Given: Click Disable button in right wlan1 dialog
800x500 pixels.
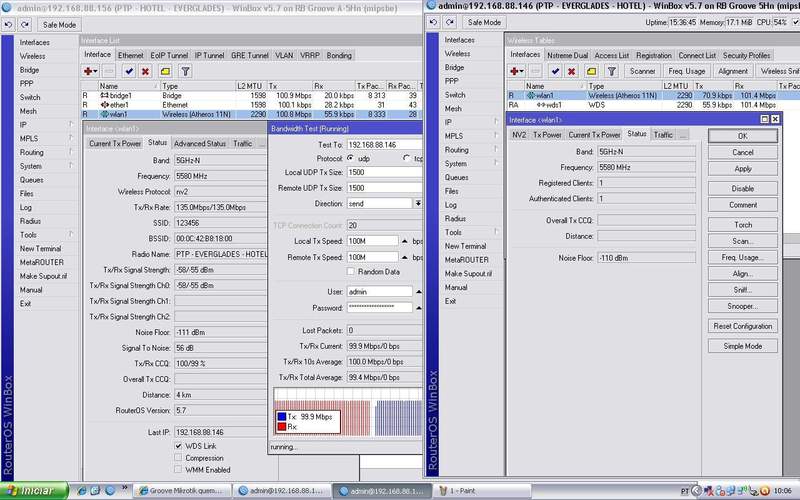Looking at the screenshot, I should coord(743,189).
